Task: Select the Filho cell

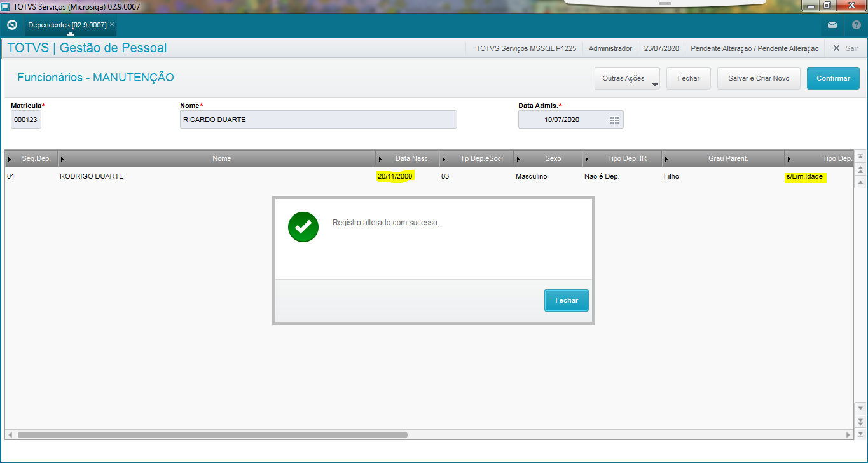Action: [x=671, y=176]
